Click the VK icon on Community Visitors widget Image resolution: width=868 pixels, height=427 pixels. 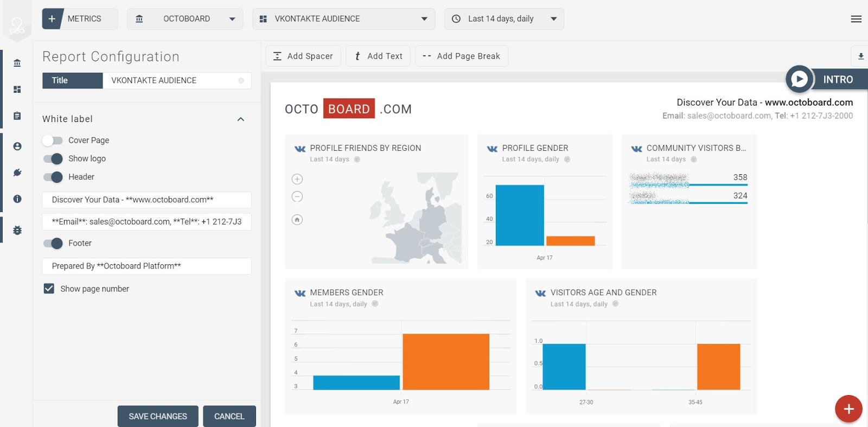[x=637, y=149]
